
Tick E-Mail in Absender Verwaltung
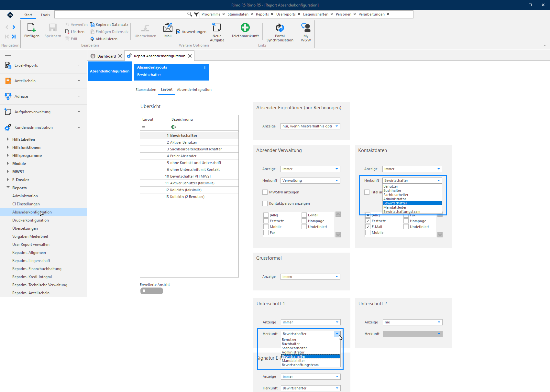[304, 215]
